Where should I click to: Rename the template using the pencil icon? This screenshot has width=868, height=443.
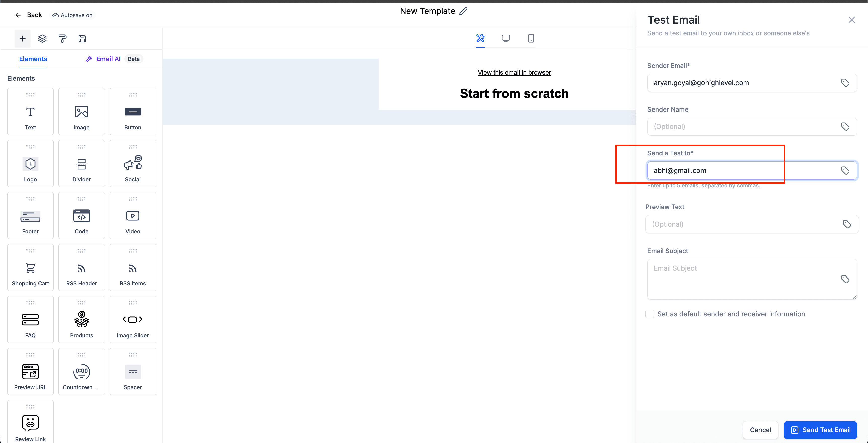[x=463, y=11]
